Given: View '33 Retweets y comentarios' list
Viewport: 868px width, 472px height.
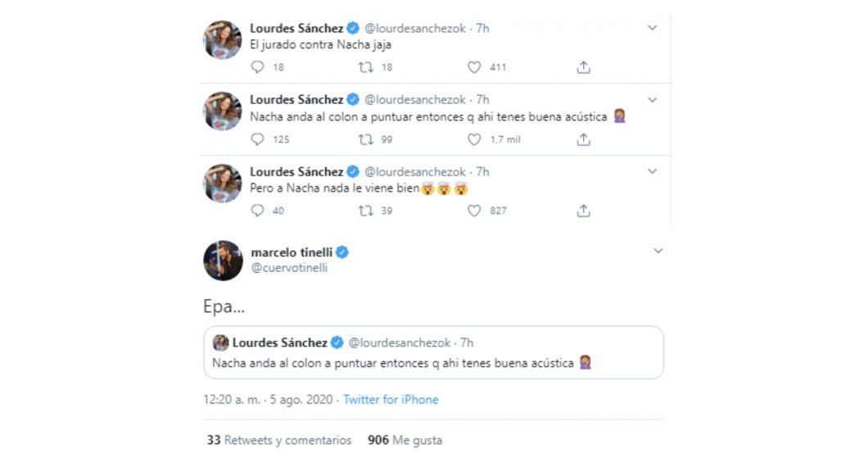Looking at the screenshot, I should click(279, 440).
